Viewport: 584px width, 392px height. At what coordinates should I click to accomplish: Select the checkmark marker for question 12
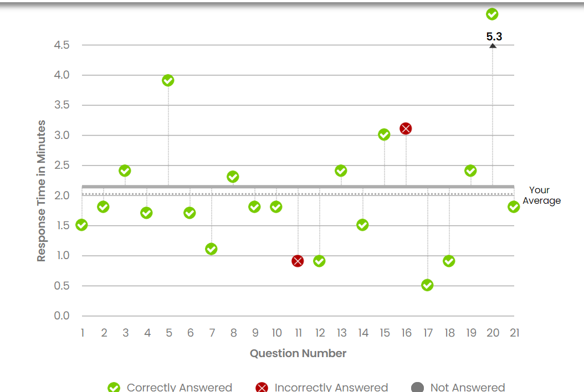(x=319, y=261)
